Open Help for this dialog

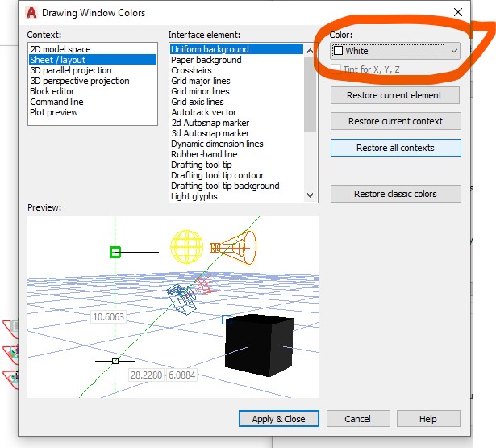(x=428, y=419)
